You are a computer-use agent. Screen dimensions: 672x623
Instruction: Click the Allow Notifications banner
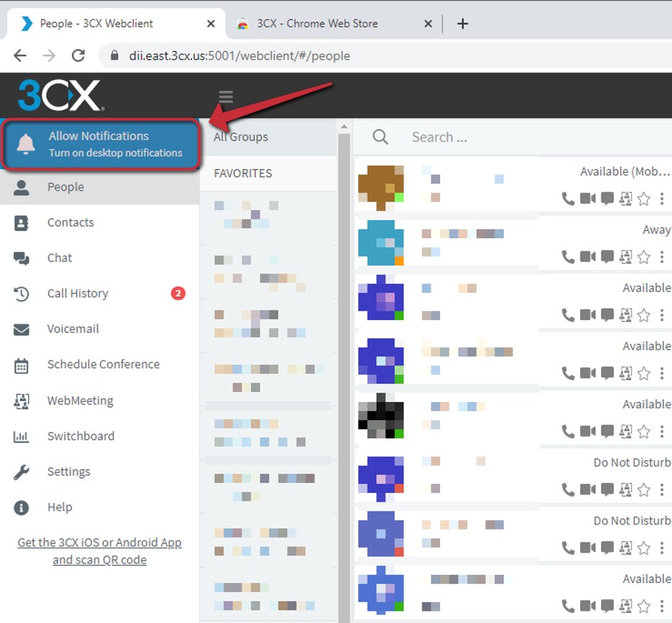pyautogui.click(x=101, y=144)
